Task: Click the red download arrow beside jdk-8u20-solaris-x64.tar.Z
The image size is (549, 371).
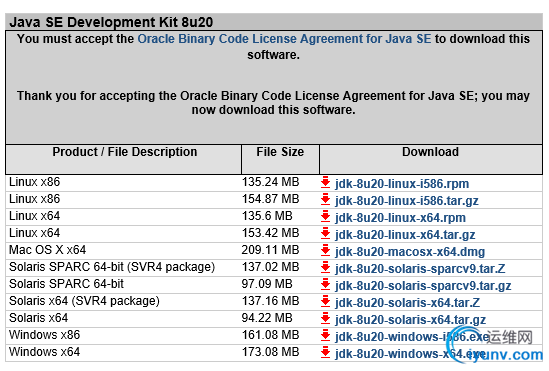Action: [x=326, y=302]
